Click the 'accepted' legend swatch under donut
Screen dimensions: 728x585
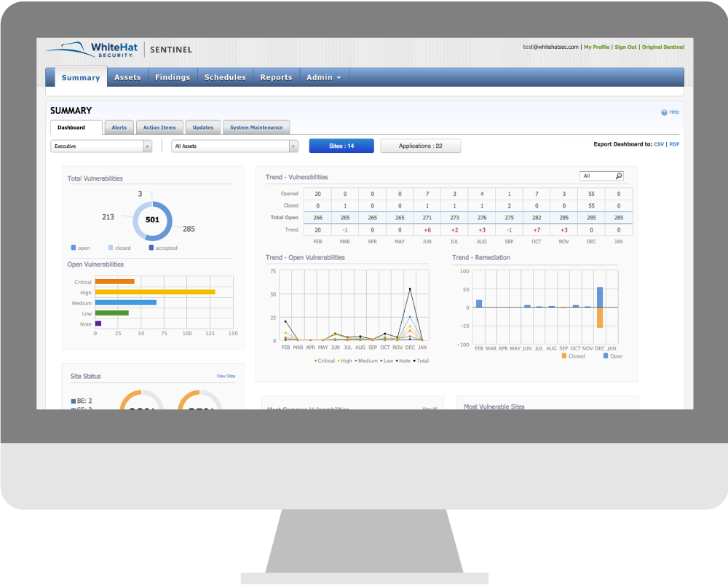[151, 248]
